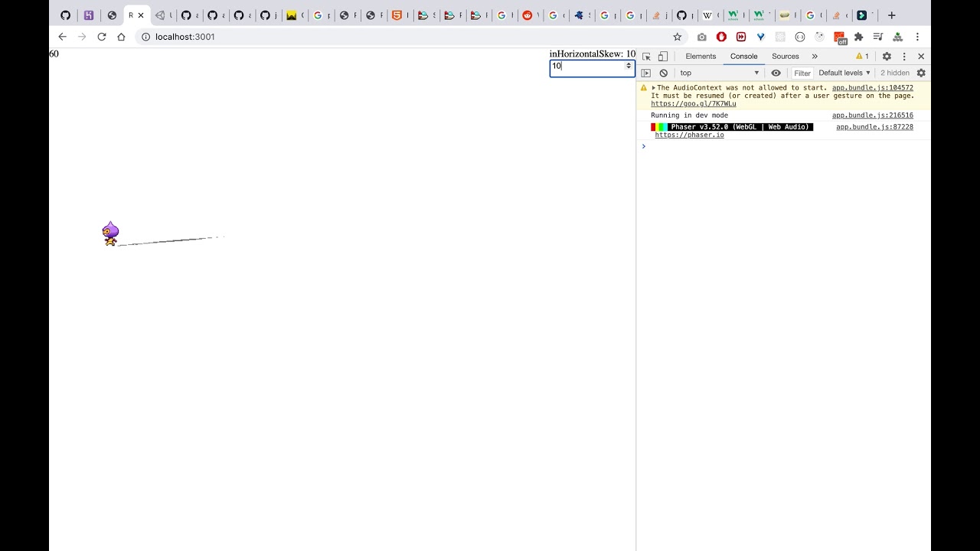Expand the AudioContext warning message
Image resolution: width=980 pixels, height=551 pixels.
tap(654, 88)
